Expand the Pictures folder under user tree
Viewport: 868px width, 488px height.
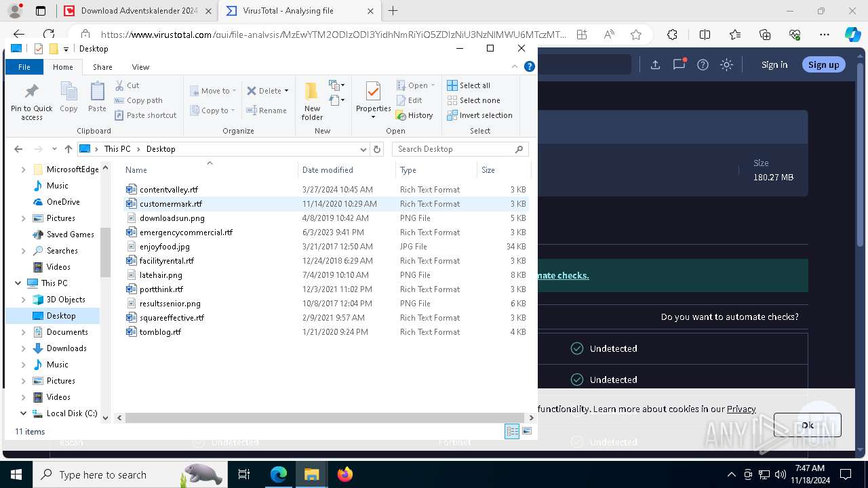click(x=24, y=218)
